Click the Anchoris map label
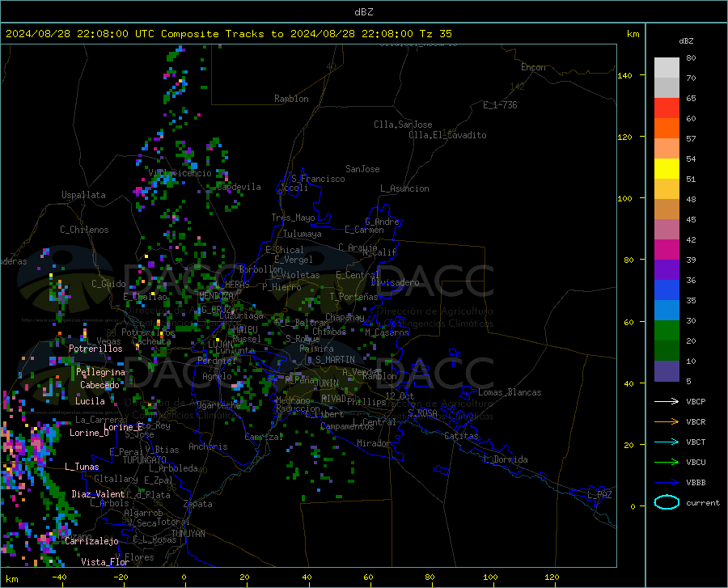Image resolution: width=728 pixels, height=588 pixels. pyautogui.click(x=208, y=446)
